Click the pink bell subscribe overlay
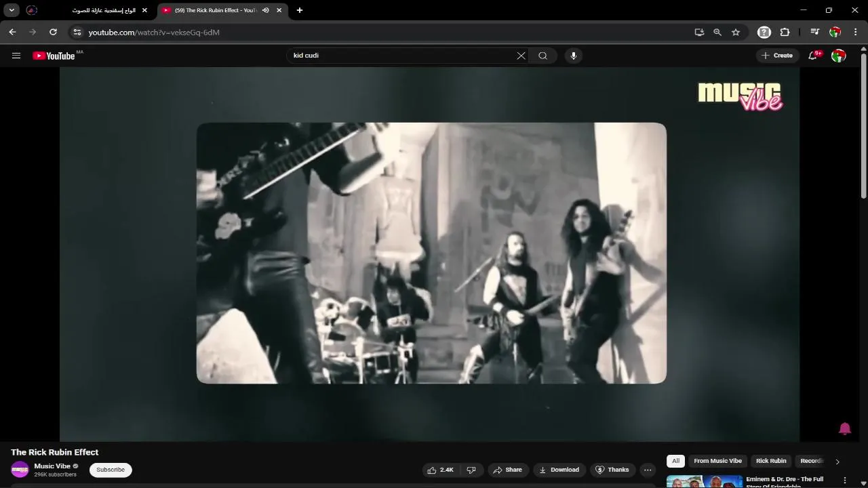Viewport: 868px width, 488px height. click(x=845, y=428)
